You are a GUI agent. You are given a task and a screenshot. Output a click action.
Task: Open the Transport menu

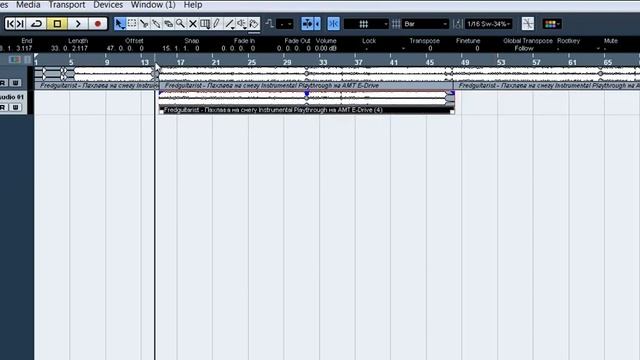tap(67, 5)
